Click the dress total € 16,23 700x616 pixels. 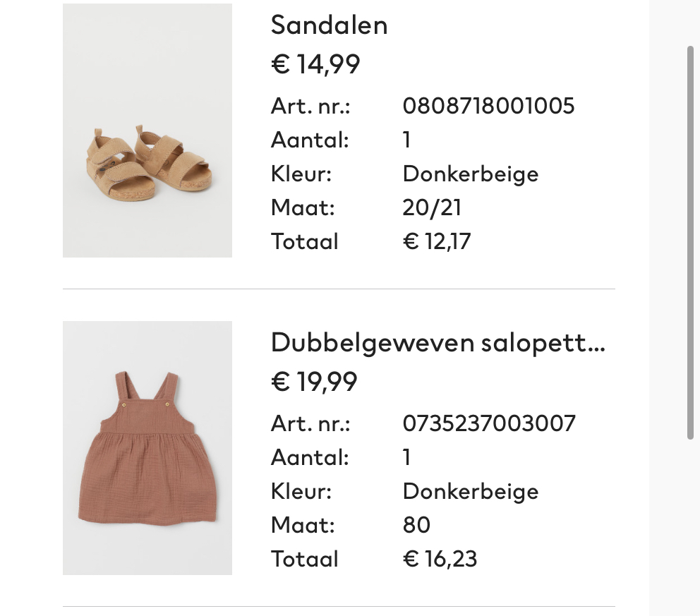pos(440,559)
